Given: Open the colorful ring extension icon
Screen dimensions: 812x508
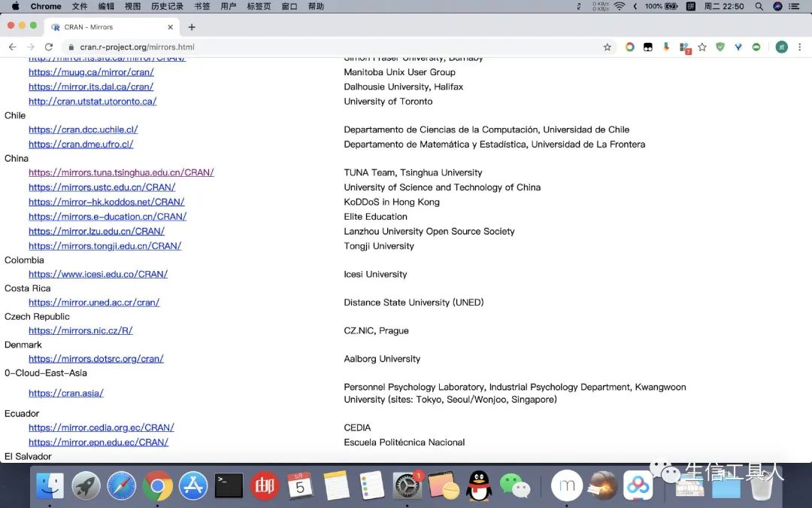Looking at the screenshot, I should coord(630,47).
